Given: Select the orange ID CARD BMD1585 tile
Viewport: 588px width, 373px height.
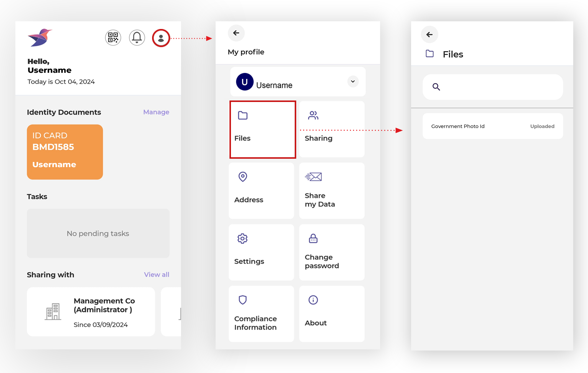Looking at the screenshot, I should pos(65,152).
